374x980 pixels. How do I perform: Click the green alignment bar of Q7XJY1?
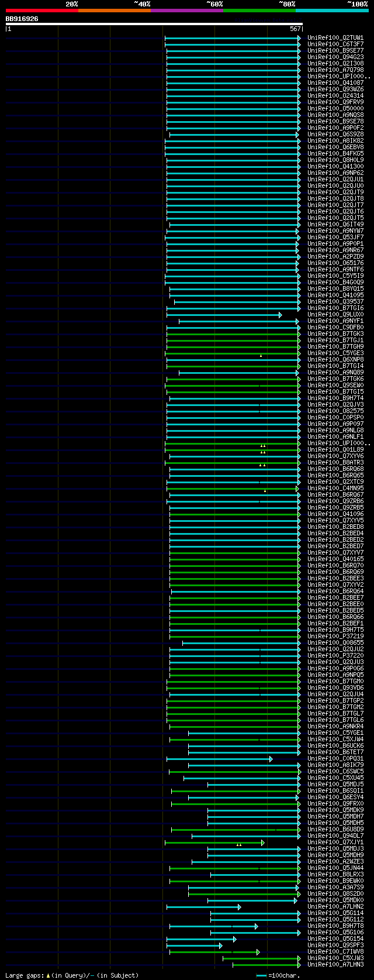point(214,843)
